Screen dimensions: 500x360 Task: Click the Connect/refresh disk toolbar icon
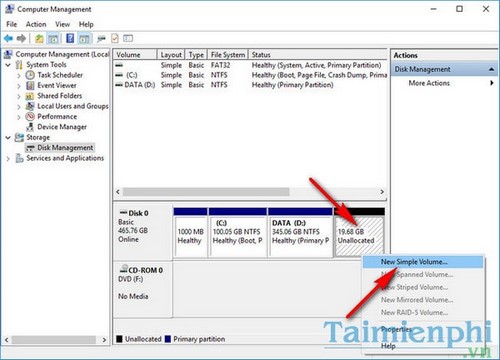[x=101, y=39]
